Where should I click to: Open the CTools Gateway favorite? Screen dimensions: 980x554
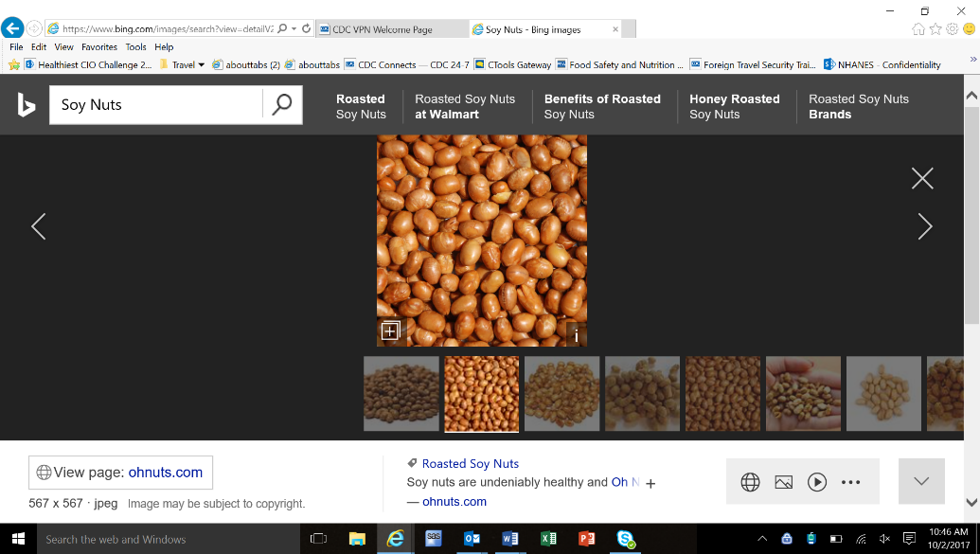click(512, 64)
